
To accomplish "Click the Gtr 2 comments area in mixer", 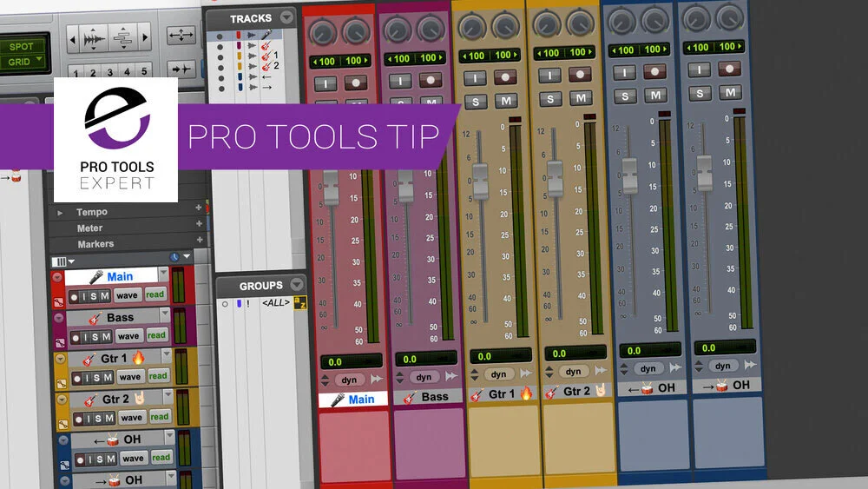I will point(580,438).
